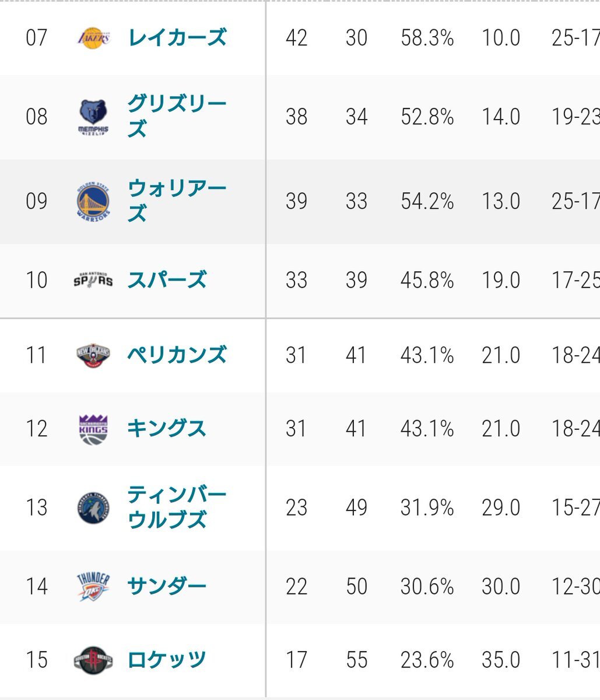Viewport: 600px width, 700px height.
Task: Click the Sacramento Kings logo
Action: [x=93, y=429]
